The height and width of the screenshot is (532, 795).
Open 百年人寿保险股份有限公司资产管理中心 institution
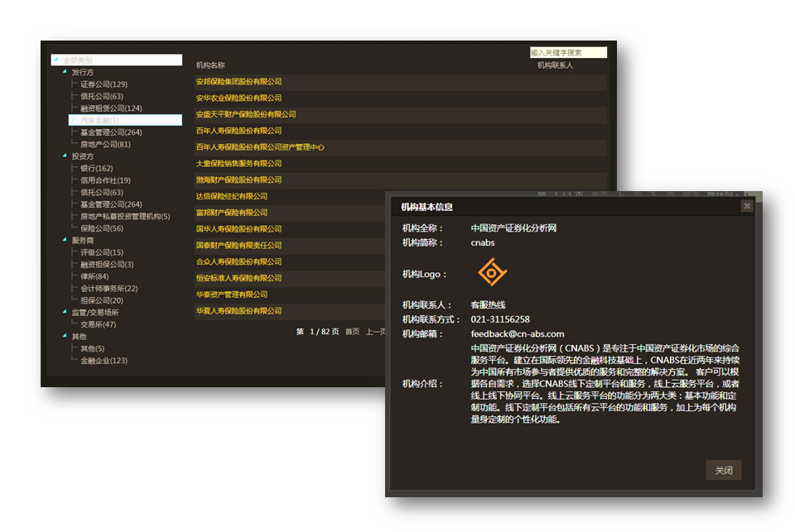pos(260,147)
